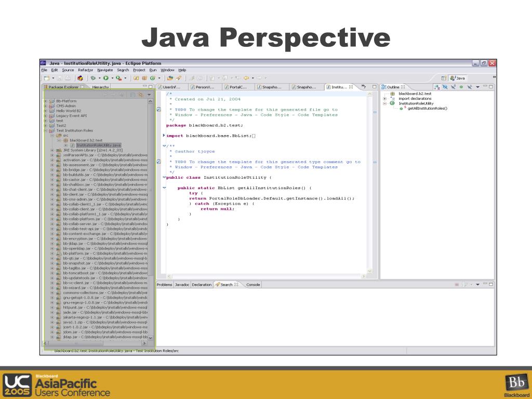Click the New Java Package icon
Screen dimensions: 532x399
tap(144, 78)
